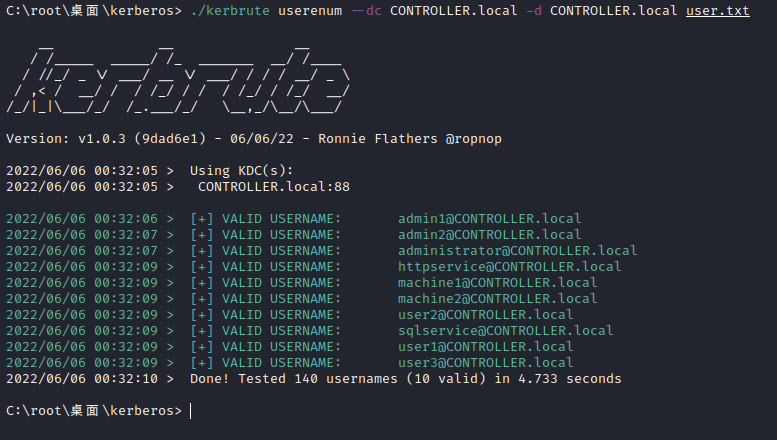
Task: Click user2@CONTROLLER.local username
Action: (486, 315)
